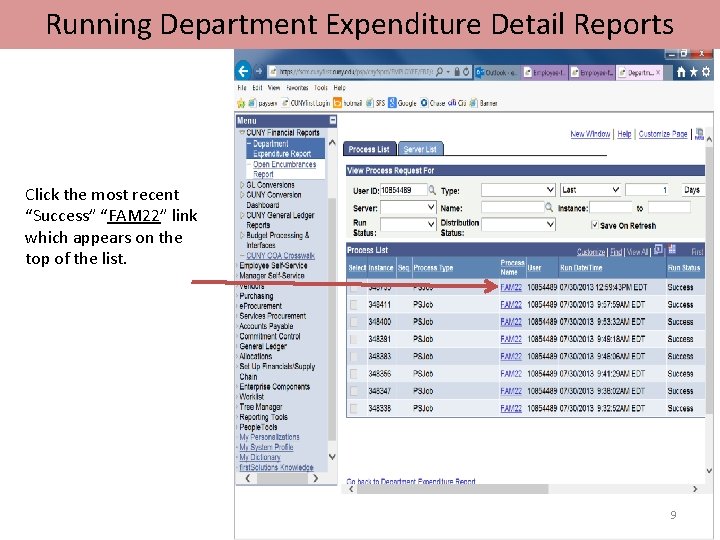Refresh the page with the reload icon
This screenshot has width=720, height=540.
[466, 72]
